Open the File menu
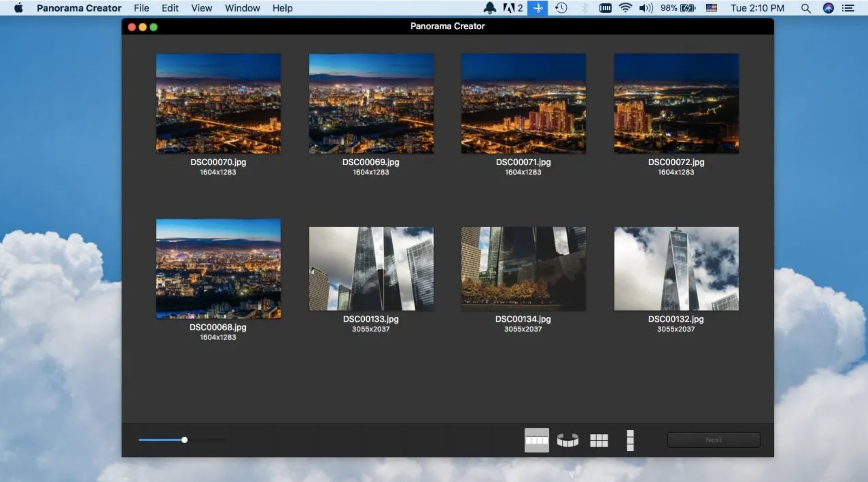 pos(141,8)
